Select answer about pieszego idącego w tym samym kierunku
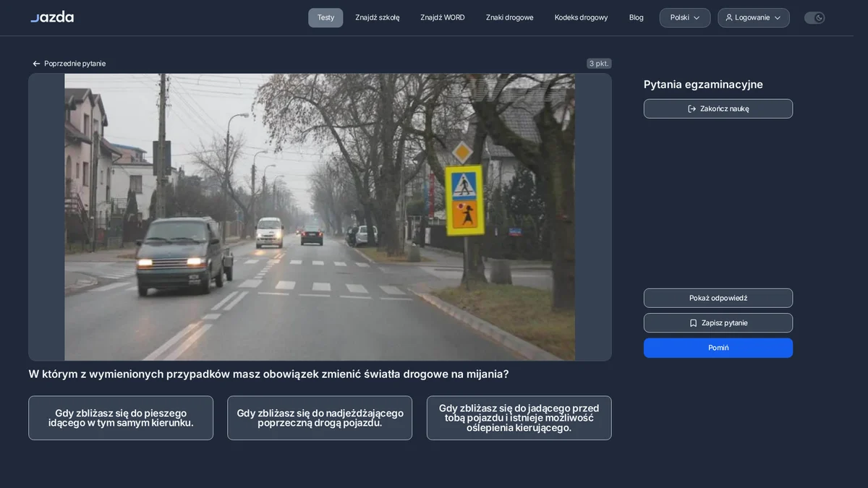Viewport: 868px width, 488px height. (x=121, y=418)
